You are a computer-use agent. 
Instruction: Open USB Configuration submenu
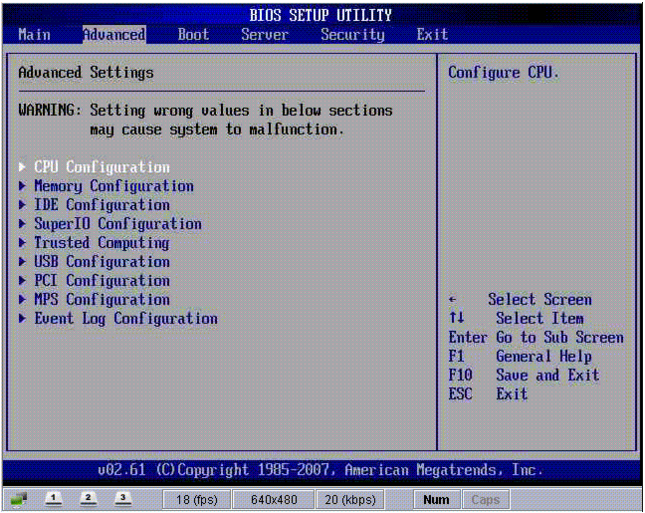point(101,262)
